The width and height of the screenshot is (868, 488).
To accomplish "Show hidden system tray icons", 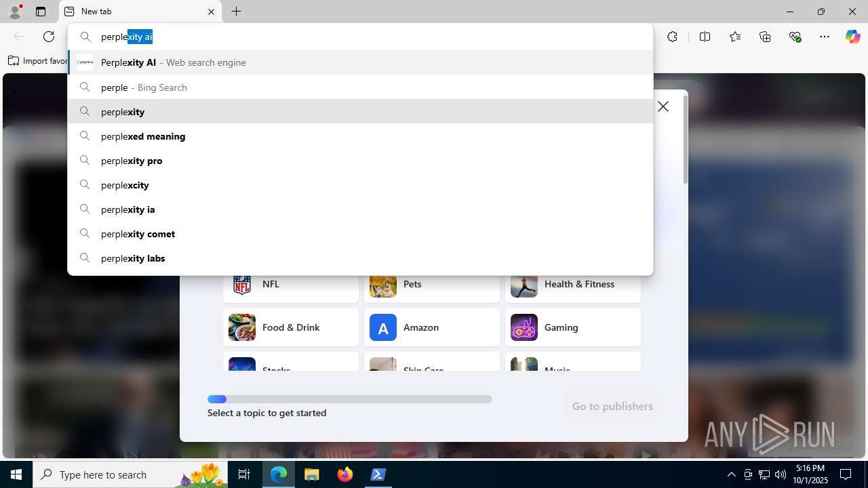I will point(731,474).
